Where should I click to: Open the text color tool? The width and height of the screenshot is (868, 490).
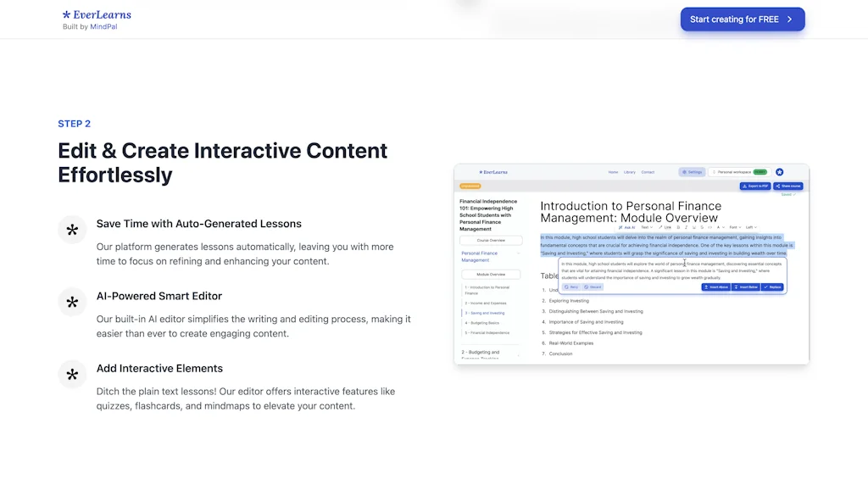pyautogui.click(x=720, y=227)
